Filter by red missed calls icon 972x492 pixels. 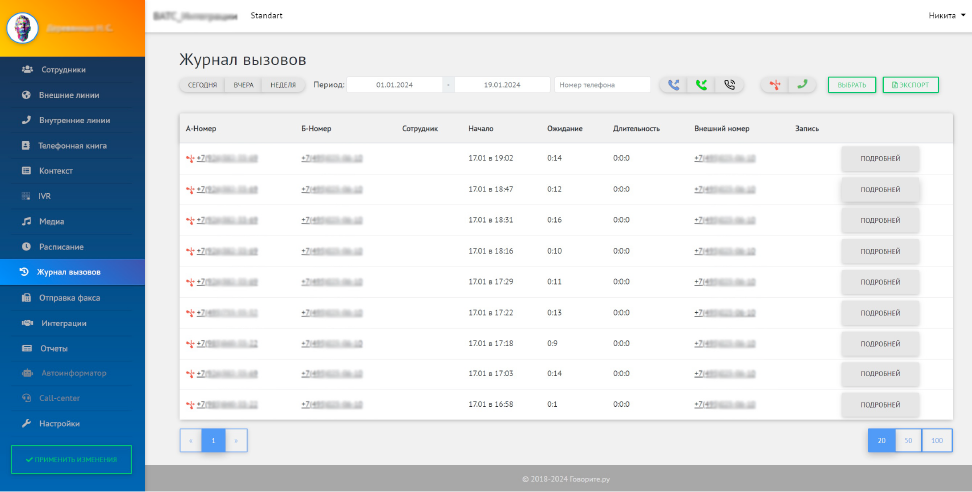775,85
